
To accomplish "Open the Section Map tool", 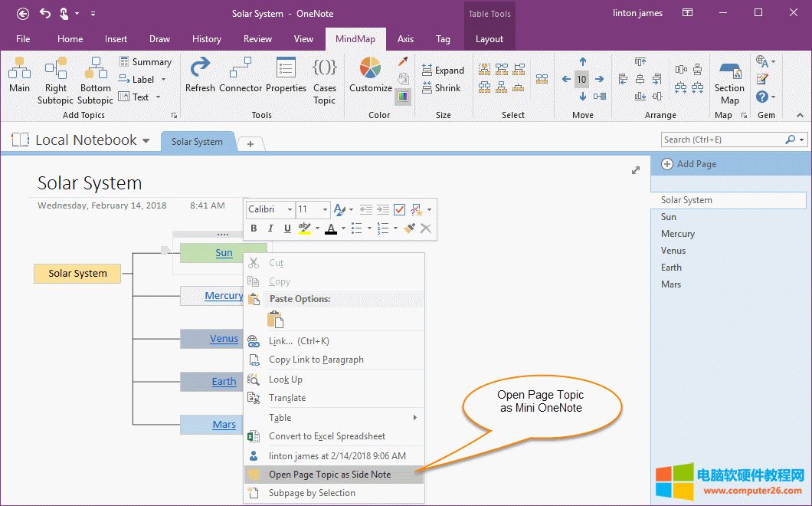I will [x=729, y=80].
